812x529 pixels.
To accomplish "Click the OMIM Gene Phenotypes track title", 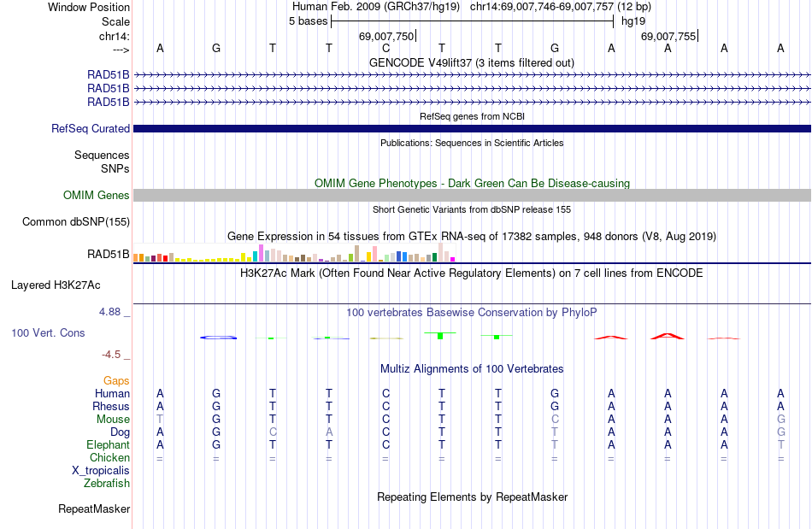I will (x=472, y=183).
